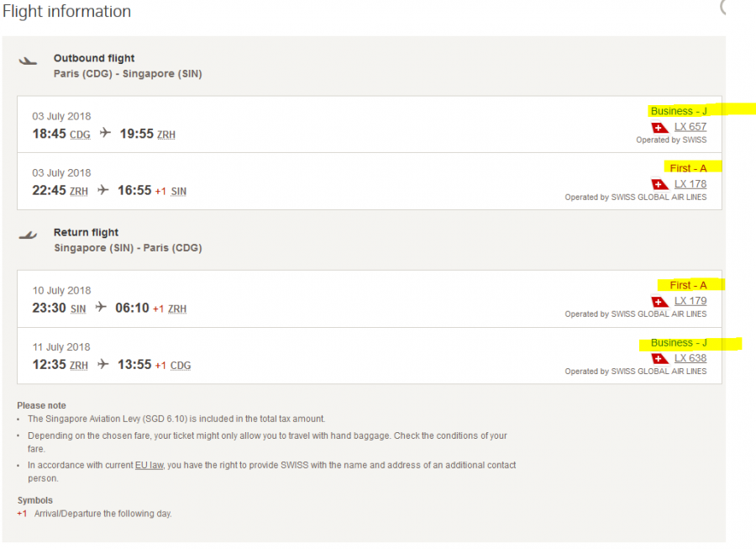756x549 pixels.
Task: Click plane icon on 12:35 ZRH departure row
Action: click(102, 364)
